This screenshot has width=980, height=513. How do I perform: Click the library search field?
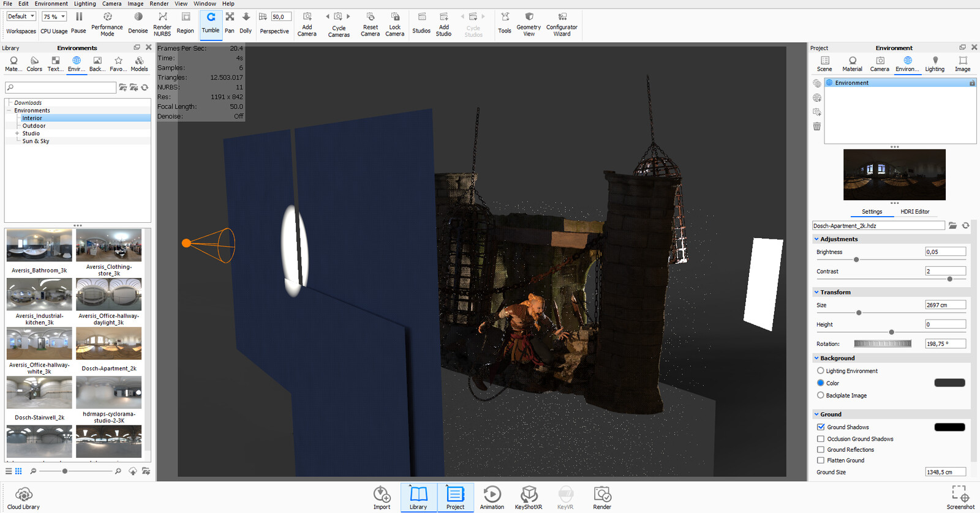pos(61,88)
